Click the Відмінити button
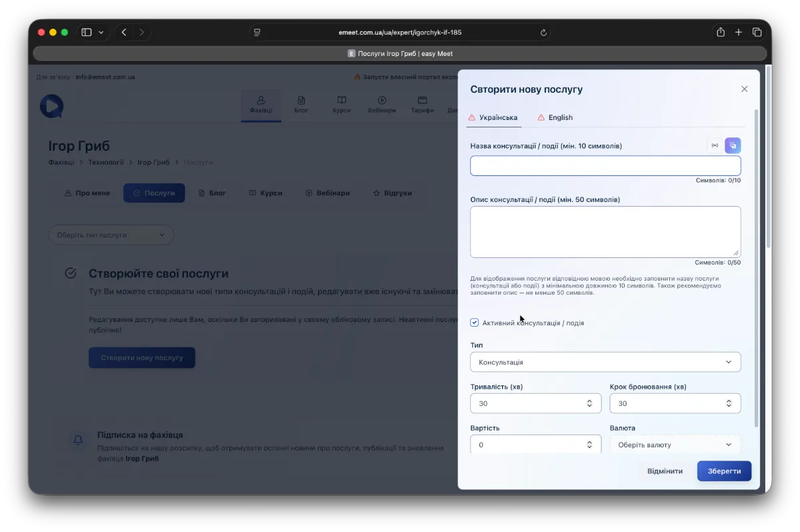 click(x=665, y=471)
